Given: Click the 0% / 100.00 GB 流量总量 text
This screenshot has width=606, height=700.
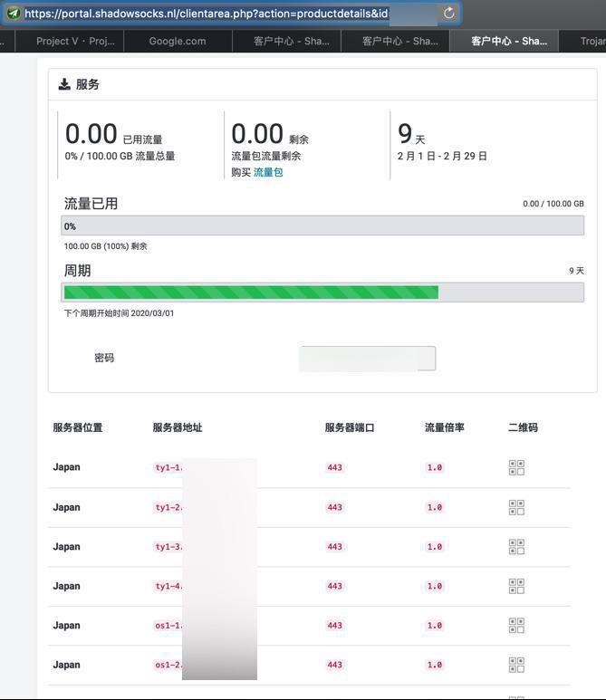Looking at the screenshot, I should pyautogui.click(x=120, y=156).
